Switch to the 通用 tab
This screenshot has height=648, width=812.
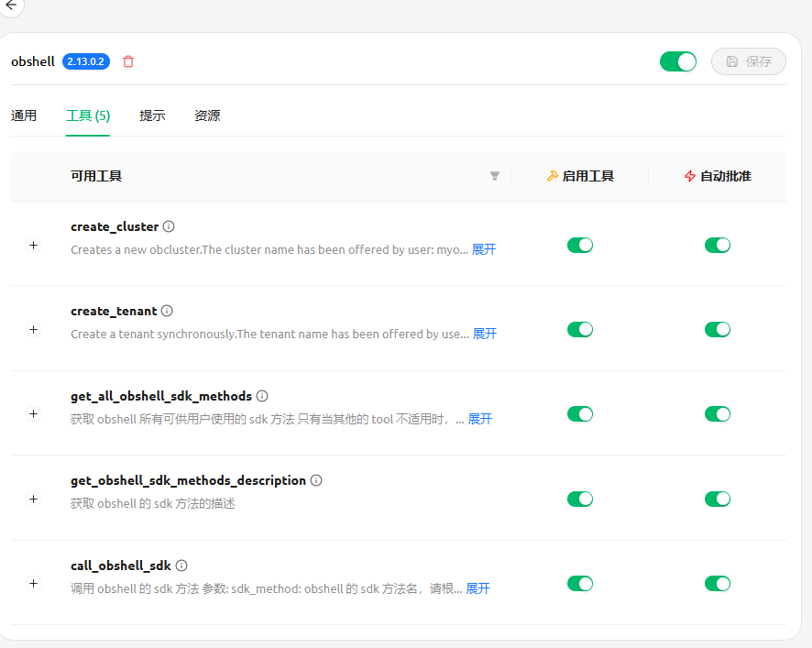click(x=24, y=115)
